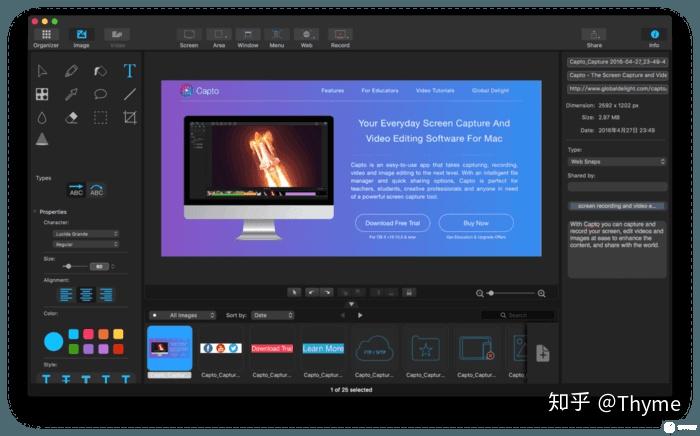Select the crop tool
This screenshot has width=700, height=436.
pyautogui.click(x=129, y=117)
